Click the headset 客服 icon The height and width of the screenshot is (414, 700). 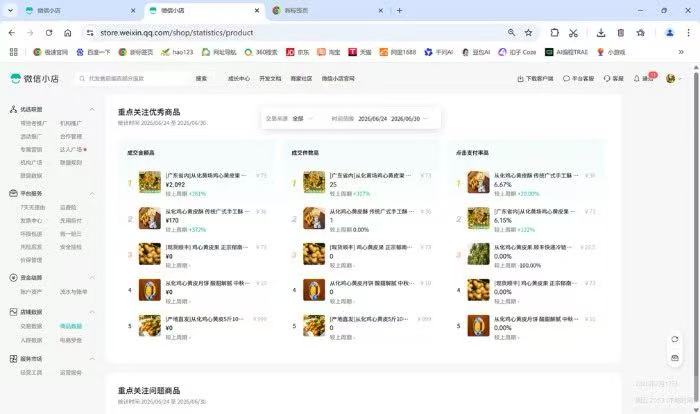(x=607, y=79)
